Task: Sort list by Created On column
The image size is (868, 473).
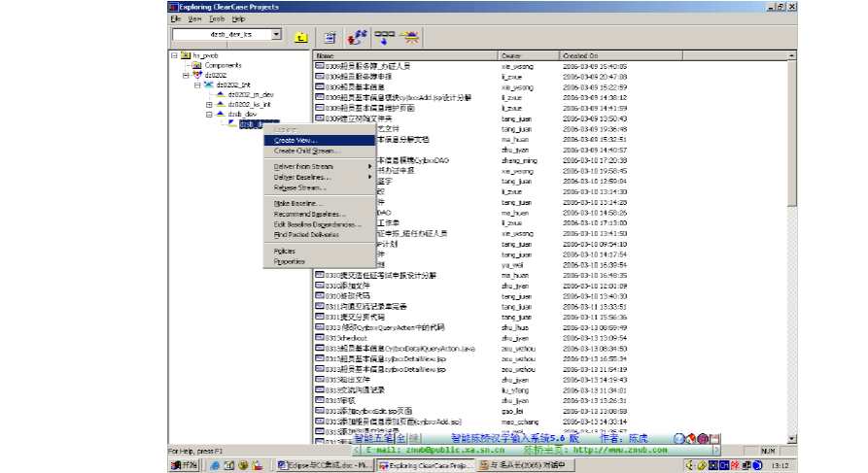Action: (583, 55)
